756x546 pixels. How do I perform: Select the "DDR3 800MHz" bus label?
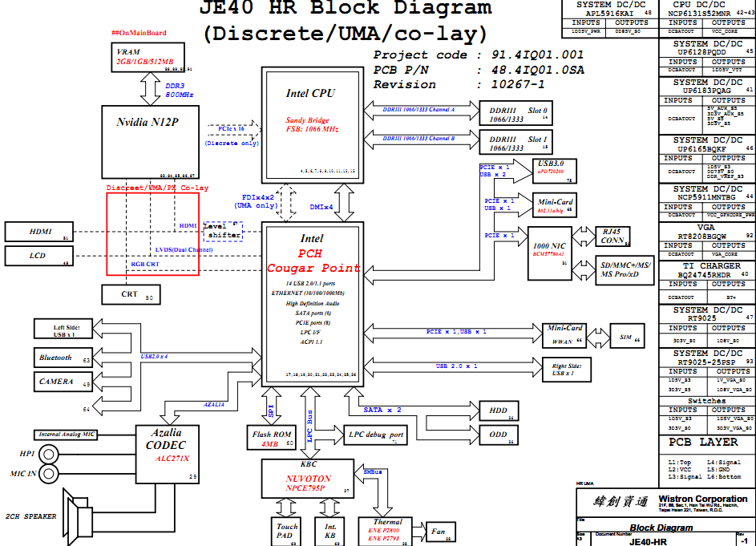click(180, 90)
